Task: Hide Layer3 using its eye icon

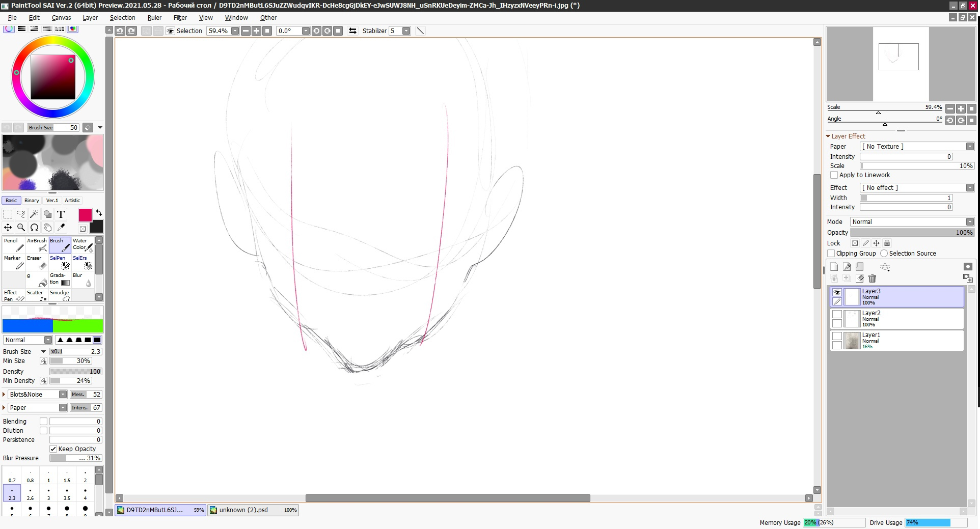Action: [x=837, y=292]
